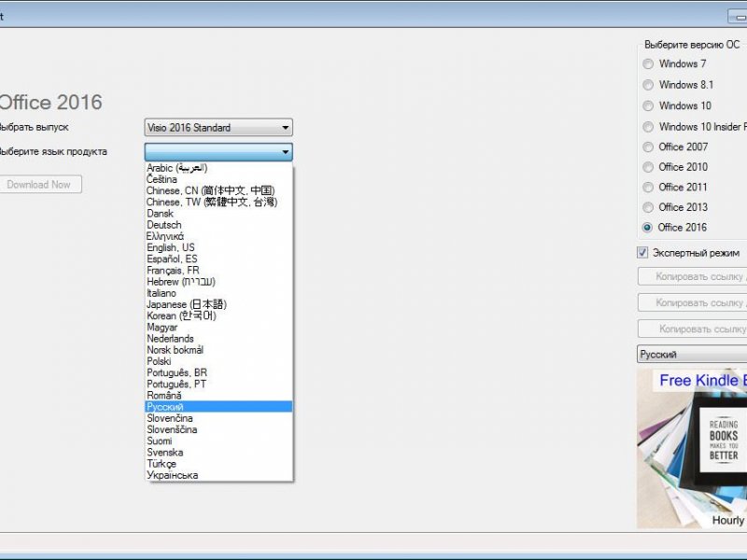
Task: Select Ελληνικά in the language list
Action: coord(218,236)
